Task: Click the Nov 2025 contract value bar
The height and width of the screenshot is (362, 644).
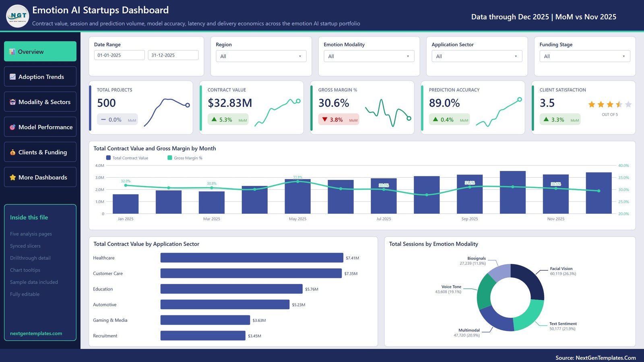Action: point(556,194)
